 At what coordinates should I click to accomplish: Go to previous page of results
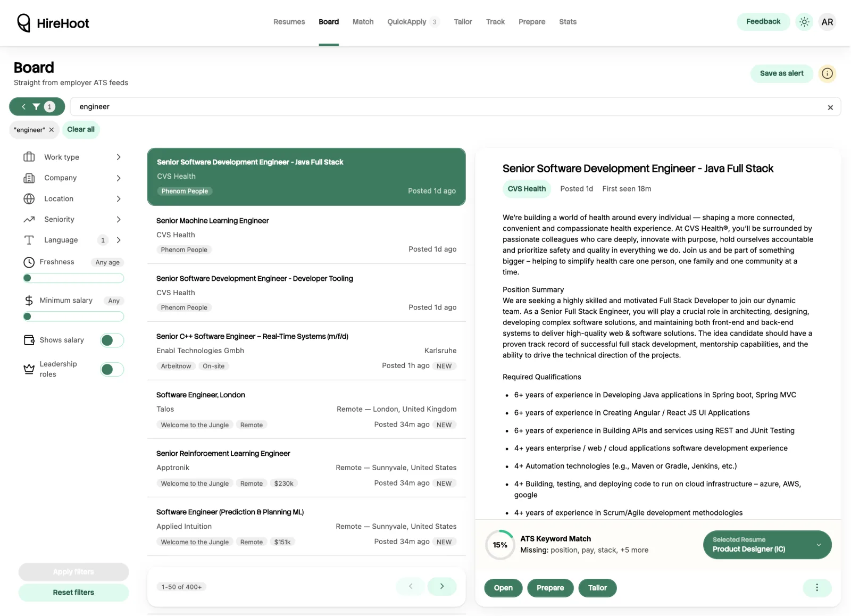(411, 586)
